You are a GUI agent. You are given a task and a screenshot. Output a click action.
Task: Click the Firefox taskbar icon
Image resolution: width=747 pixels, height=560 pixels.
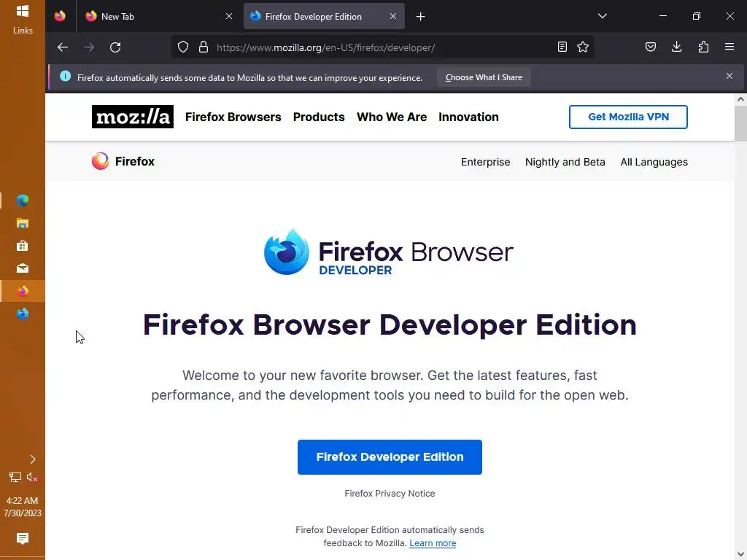[23, 291]
